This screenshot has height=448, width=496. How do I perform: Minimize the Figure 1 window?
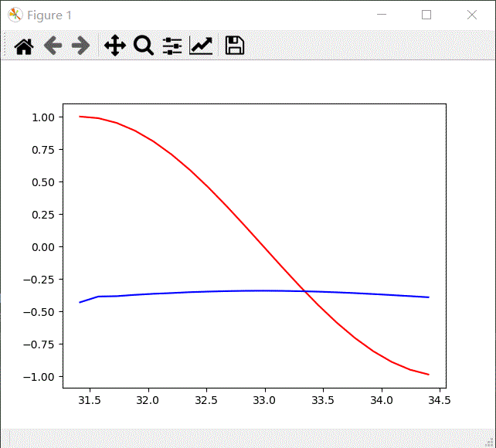coord(382,15)
